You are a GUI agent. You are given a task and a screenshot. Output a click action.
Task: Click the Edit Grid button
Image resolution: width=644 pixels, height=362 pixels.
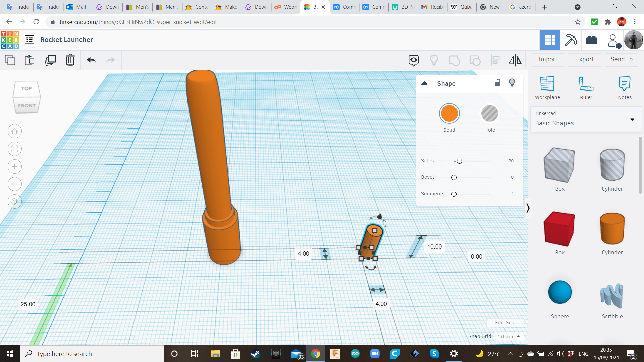(505, 322)
